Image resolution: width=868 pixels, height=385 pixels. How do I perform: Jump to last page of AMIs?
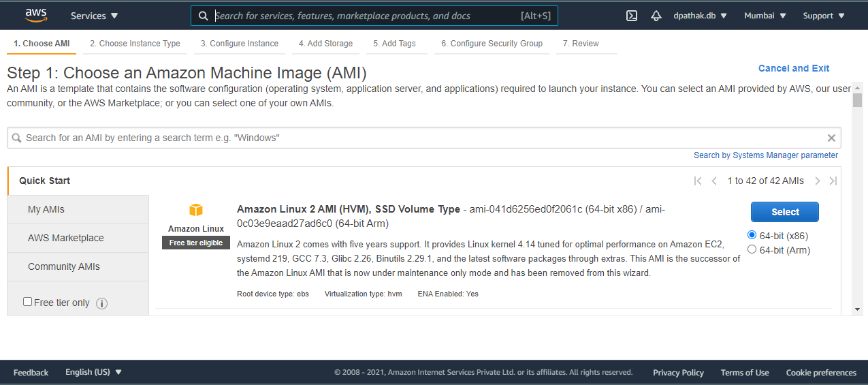(x=833, y=181)
